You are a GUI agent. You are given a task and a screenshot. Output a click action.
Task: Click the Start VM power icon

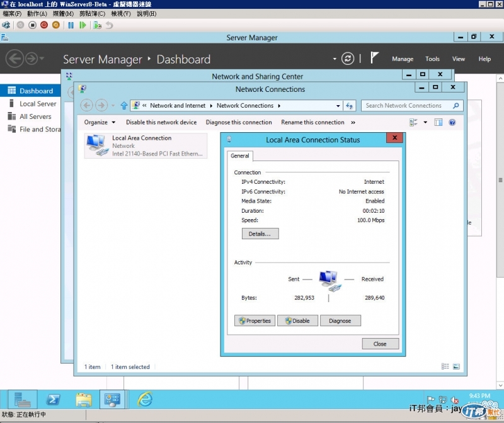pos(20,25)
